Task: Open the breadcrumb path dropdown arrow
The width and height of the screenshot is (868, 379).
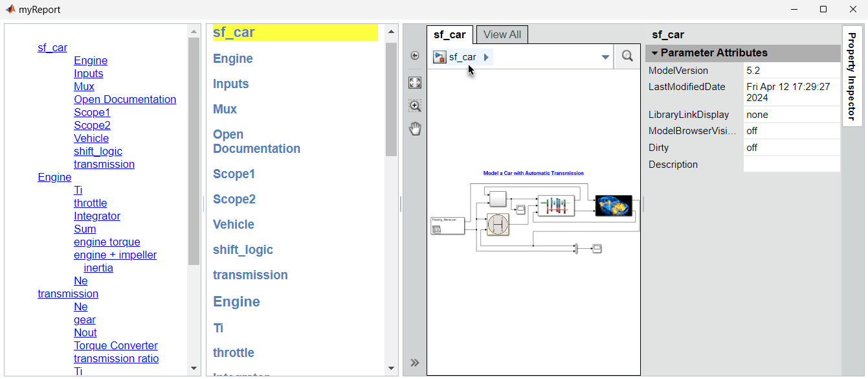Action: (605, 57)
